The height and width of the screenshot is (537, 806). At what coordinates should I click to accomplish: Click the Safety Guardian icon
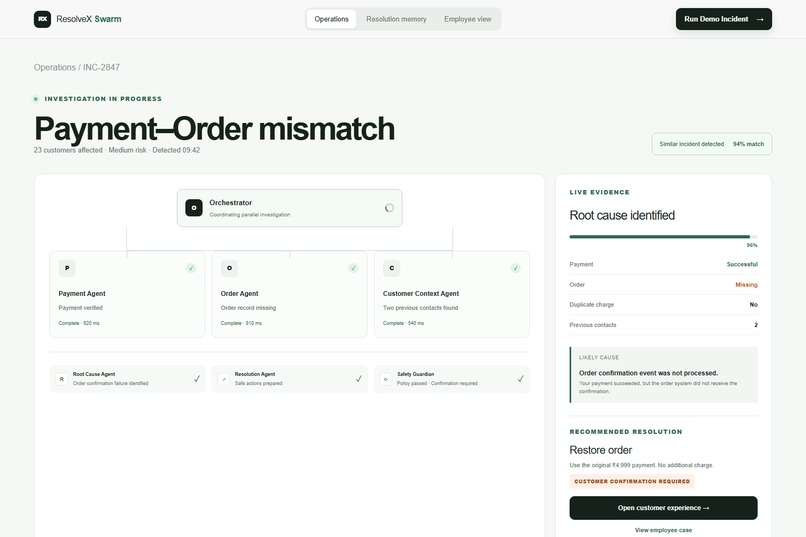[386, 379]
